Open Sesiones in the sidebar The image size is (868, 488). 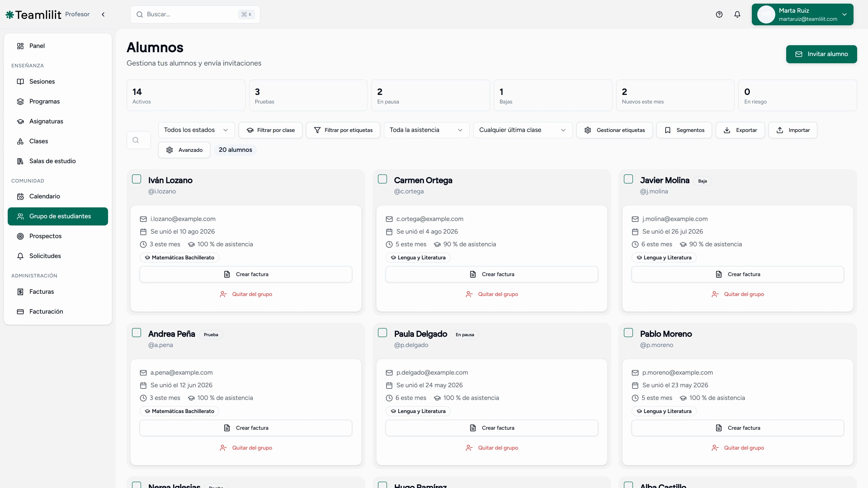tap(58, 82)
